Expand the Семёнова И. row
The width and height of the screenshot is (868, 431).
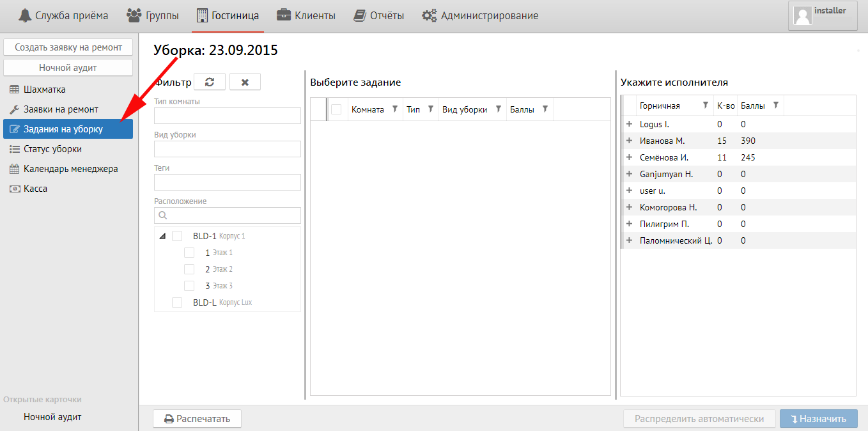pos(629,157)
